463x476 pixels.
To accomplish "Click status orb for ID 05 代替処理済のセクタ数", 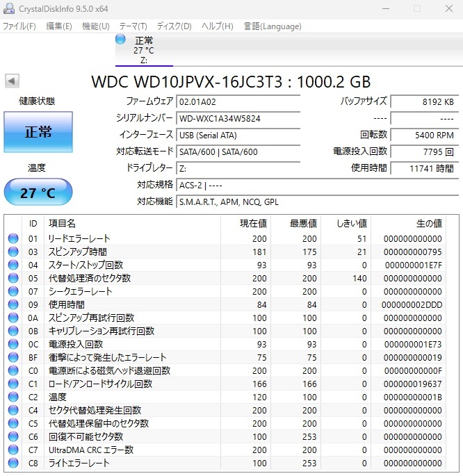I will 13,278.
